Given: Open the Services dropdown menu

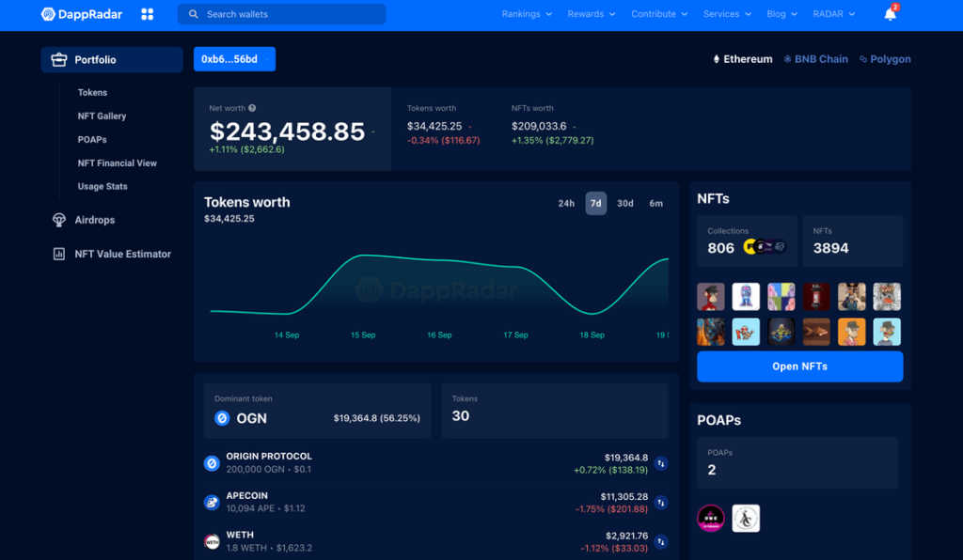Looking at the screenshot, I should [x=727, y=14].
